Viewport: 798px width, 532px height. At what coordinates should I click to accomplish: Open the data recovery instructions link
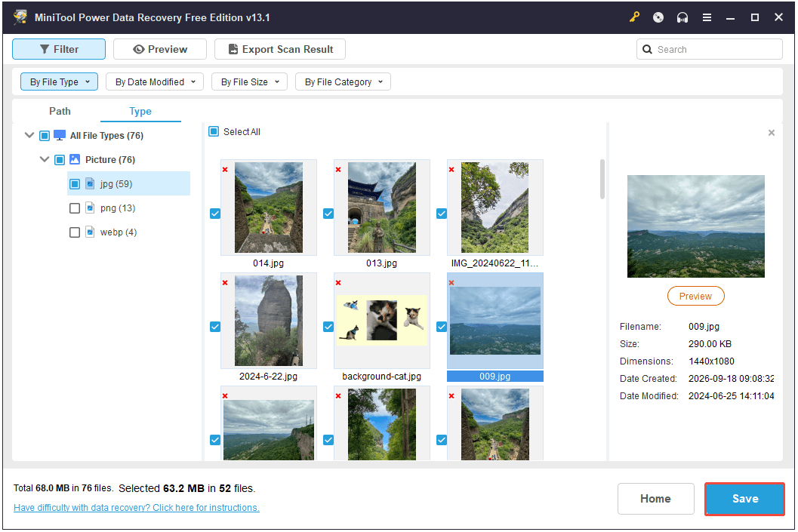point(137,508)
